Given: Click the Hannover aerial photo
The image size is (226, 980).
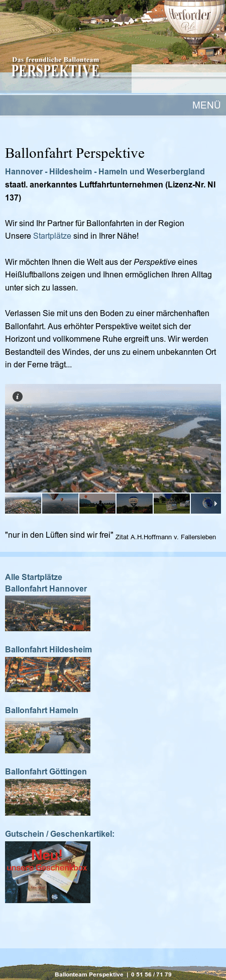Looking at the screenshot, I should tap(48, 614).
